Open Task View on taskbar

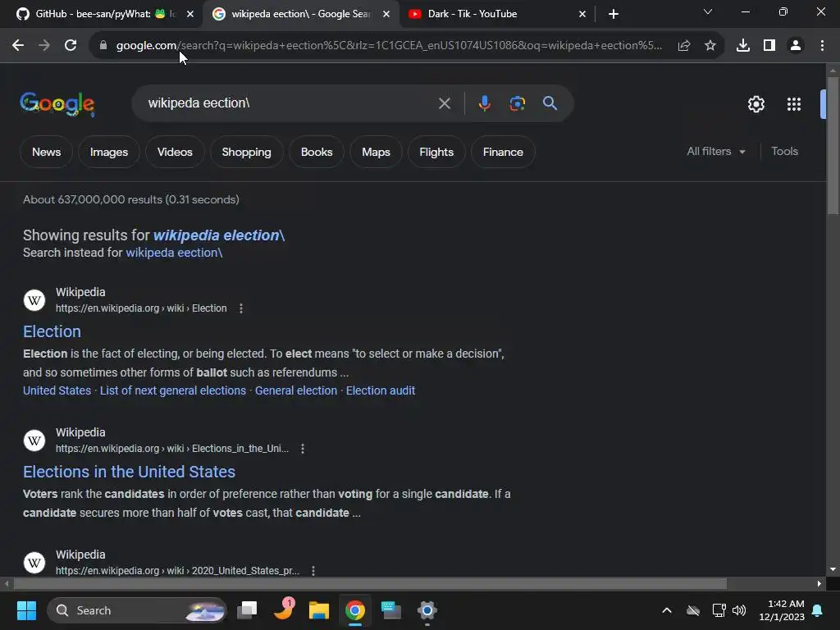248,610
